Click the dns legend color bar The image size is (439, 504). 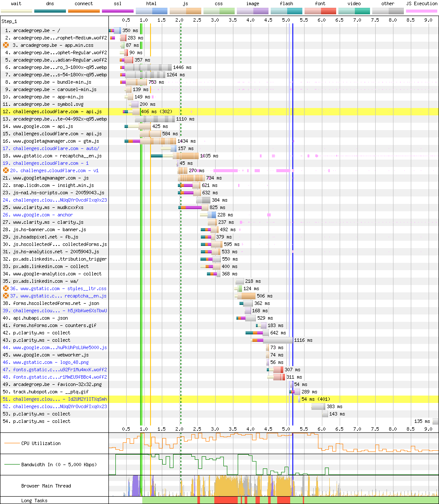[x=50, y=11]
